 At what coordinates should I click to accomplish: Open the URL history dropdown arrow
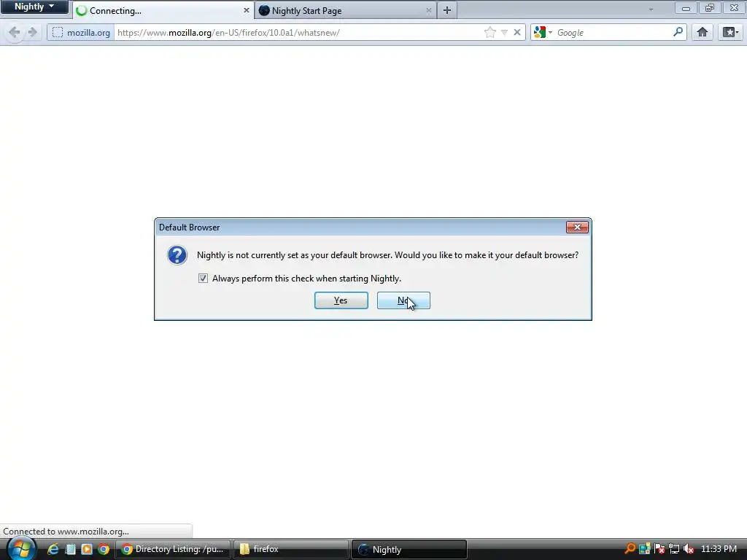(504, 33)
